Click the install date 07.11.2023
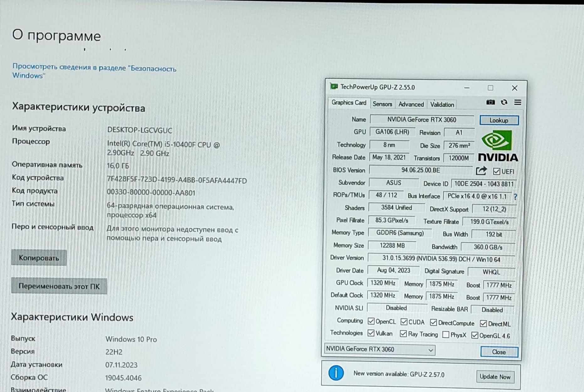 coord(121,365)
